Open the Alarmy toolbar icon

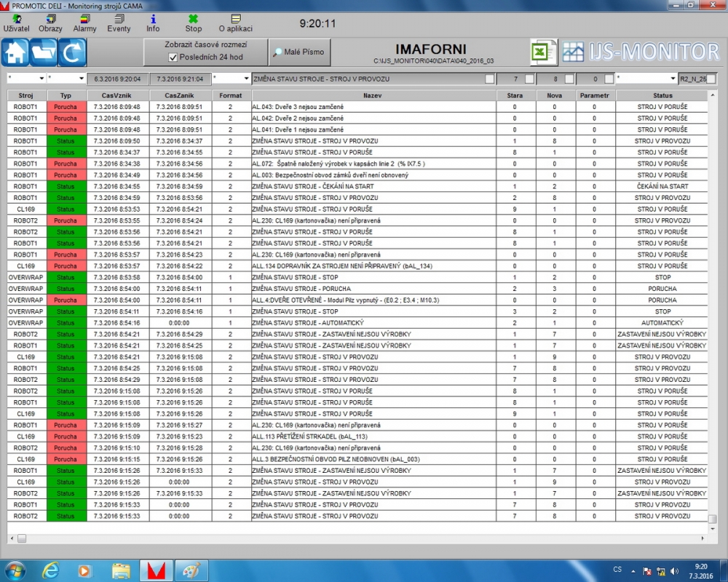point(84,23)
